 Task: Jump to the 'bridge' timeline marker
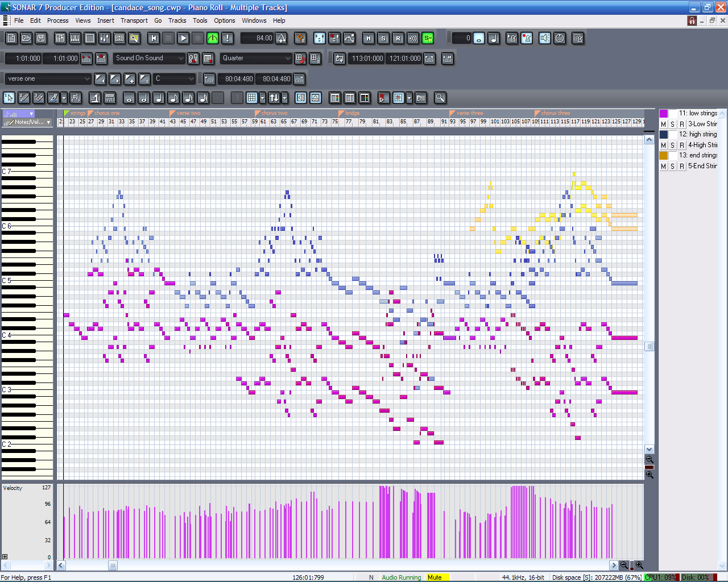349,113
